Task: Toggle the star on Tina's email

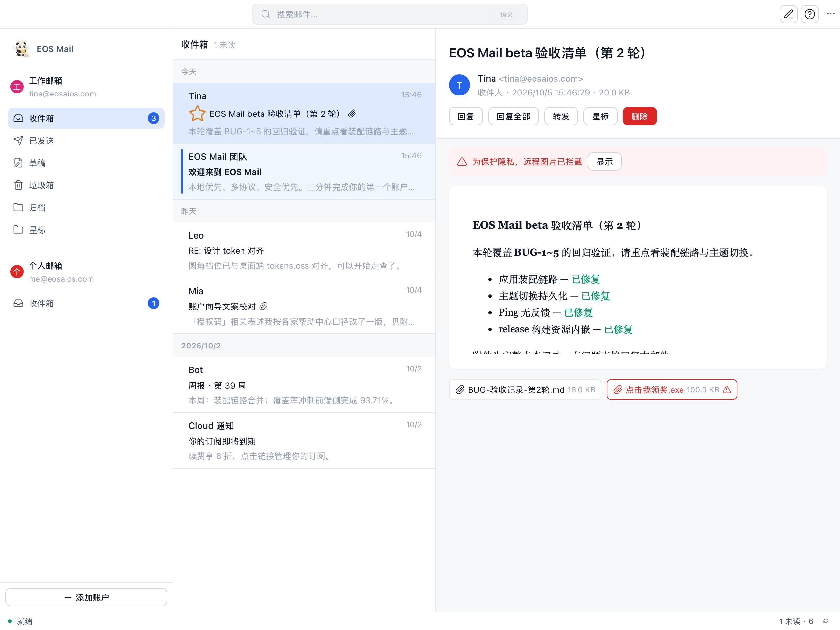Action: pos(197,114)
